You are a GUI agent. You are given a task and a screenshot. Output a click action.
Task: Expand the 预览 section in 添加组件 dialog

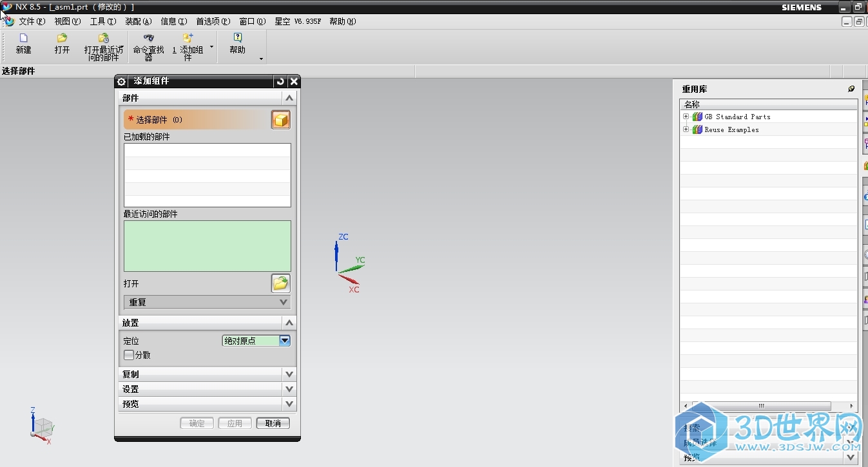tap(207, 404)
